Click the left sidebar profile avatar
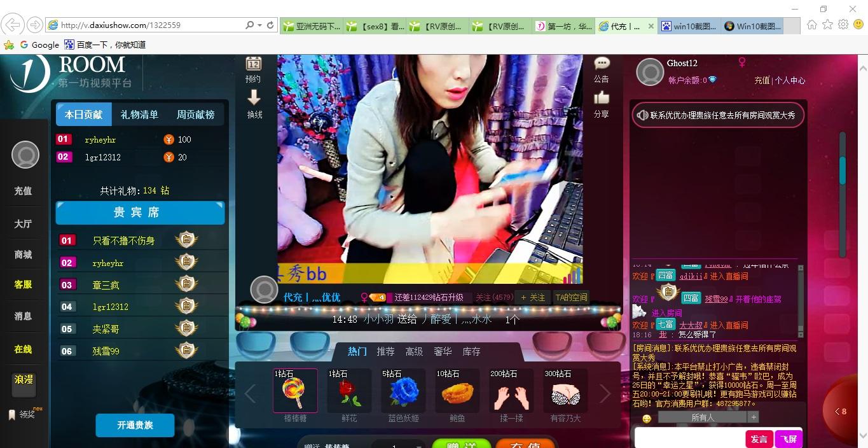This screenshot has width=868, height=448. [x=25, y=155]
